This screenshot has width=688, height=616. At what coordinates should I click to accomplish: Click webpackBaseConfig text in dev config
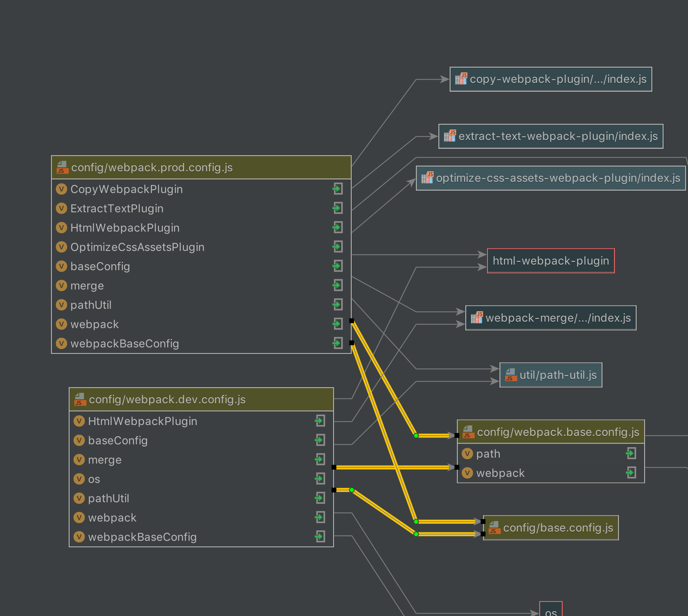click(142, 537)
